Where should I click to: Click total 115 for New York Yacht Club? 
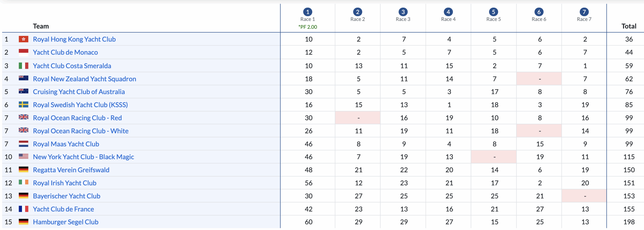(629, 157)
